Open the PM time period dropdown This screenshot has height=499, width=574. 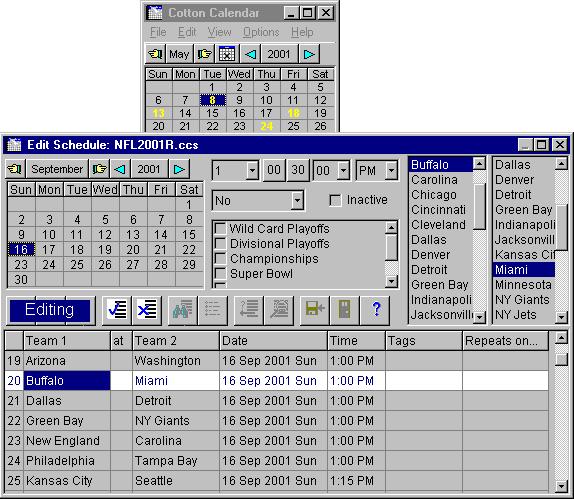pos(391,171)
